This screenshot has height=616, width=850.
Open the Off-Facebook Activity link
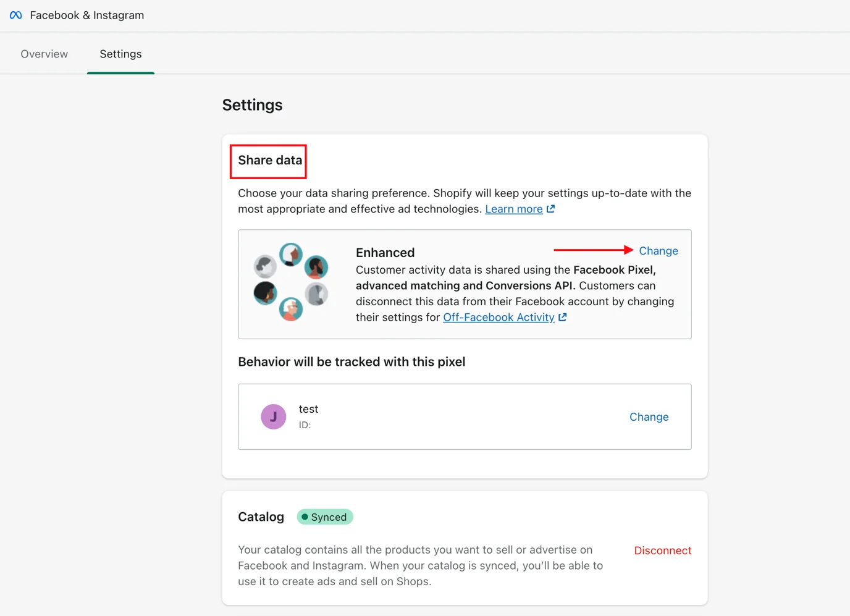point(499,317)
